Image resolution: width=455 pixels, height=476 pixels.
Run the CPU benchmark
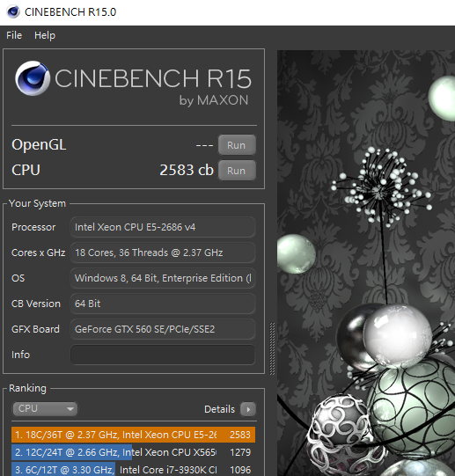237,171
